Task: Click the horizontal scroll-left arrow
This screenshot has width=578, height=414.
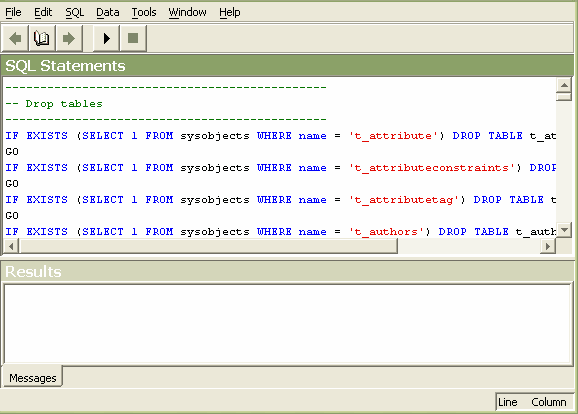Action: pos(11,246)
